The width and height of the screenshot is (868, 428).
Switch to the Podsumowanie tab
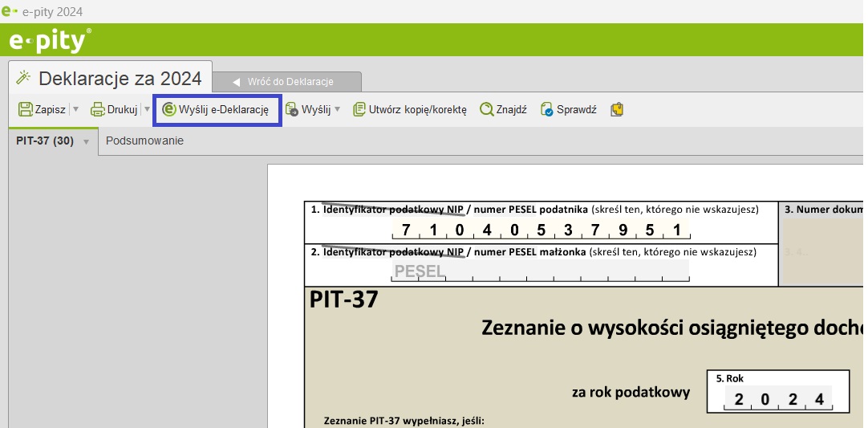click(144, 141)
